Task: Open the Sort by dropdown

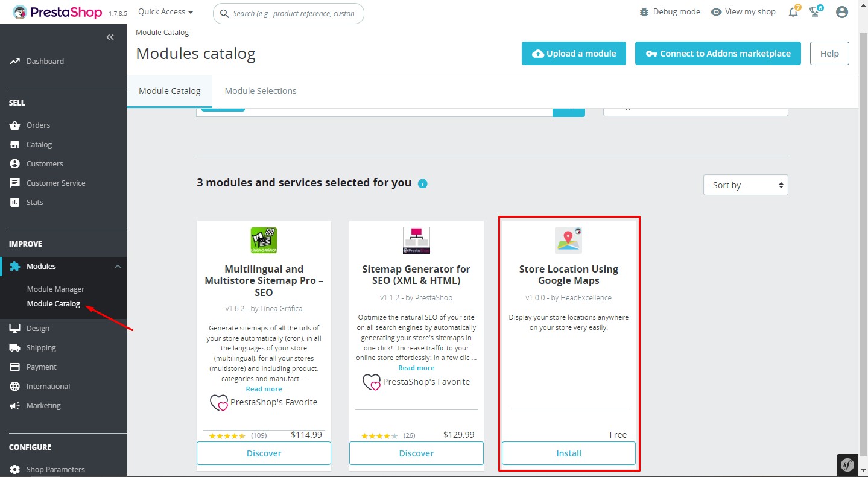Action: 746,185
